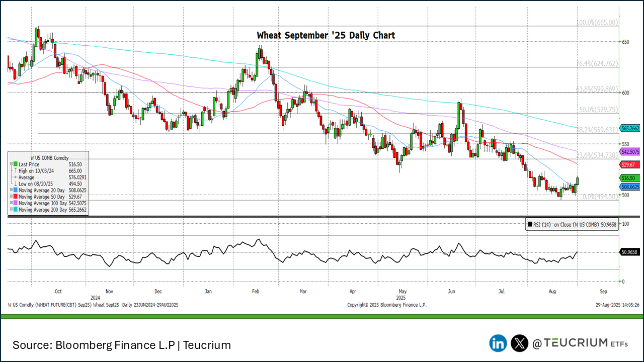The height and width of the screenshot is (362, 644).
Task: Click the 'Last Price' legend label
Action: (29, 164)
